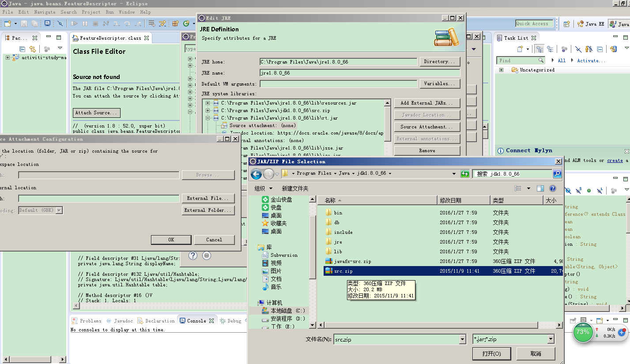Click the back arrow in file selection dialog
Image resolution: width=630 pixels, height=364 pixels.
(256, 174)
